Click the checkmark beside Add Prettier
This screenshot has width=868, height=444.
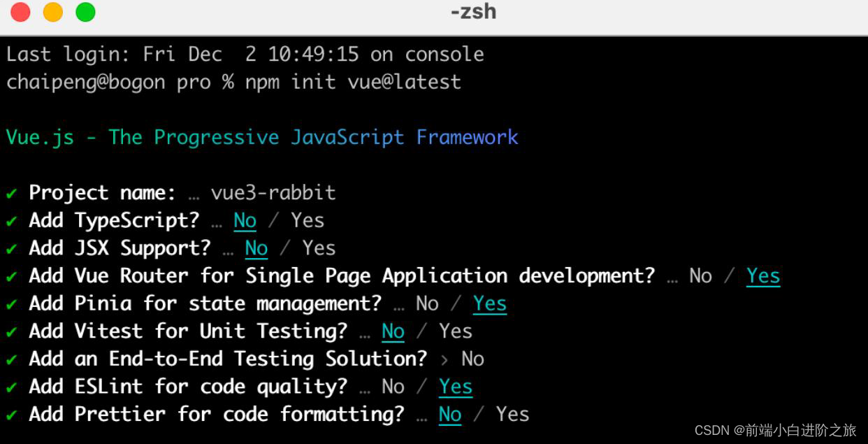click(x=11, y=415)
